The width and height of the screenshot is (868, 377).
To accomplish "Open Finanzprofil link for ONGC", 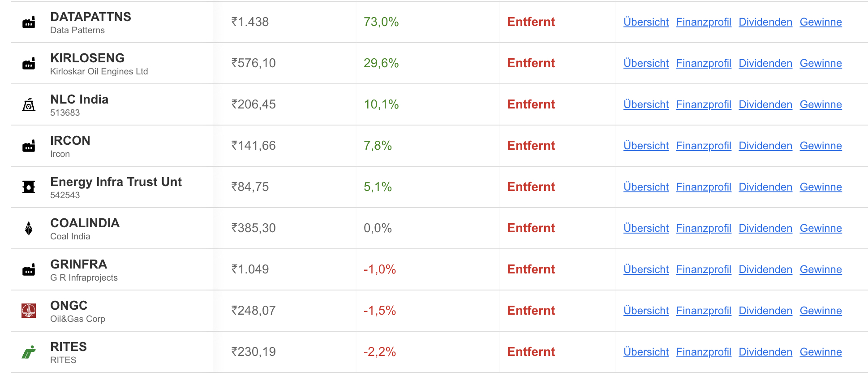I will tap(704, 311).
